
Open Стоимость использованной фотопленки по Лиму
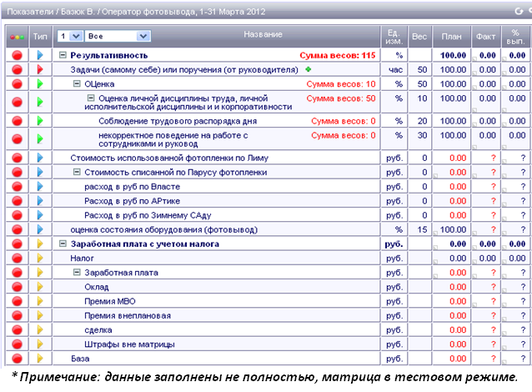(x=169, y=158)
